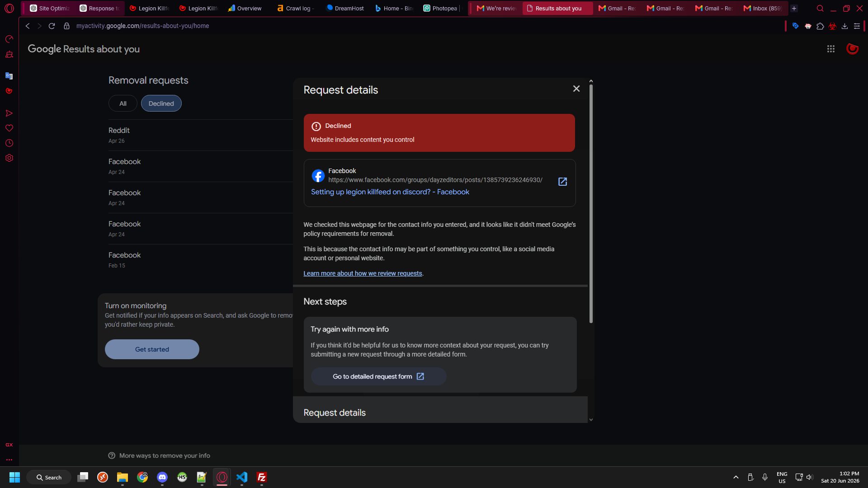Select the All filter chip

tap(123, 103)
